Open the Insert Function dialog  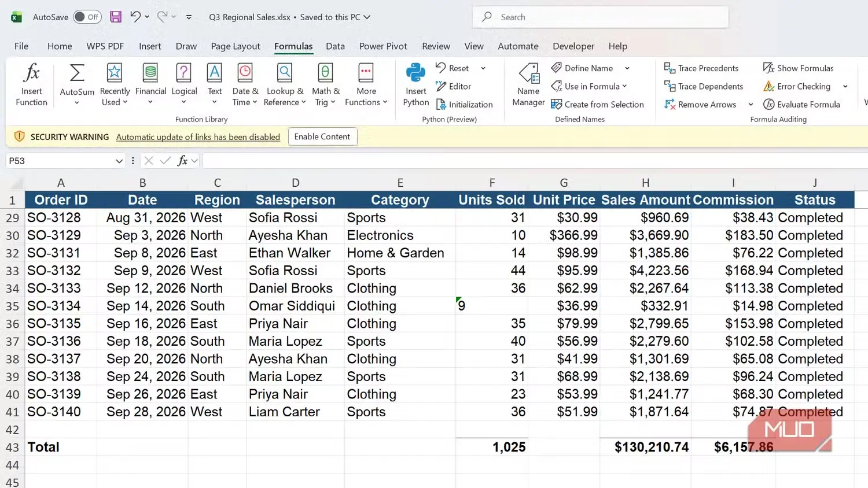[x=31, y=85]
